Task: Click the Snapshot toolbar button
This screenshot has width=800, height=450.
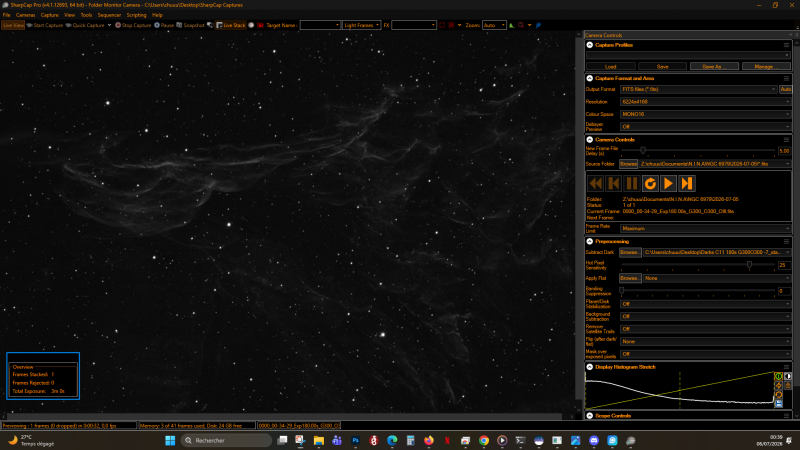Action: (x=190, y=25)
